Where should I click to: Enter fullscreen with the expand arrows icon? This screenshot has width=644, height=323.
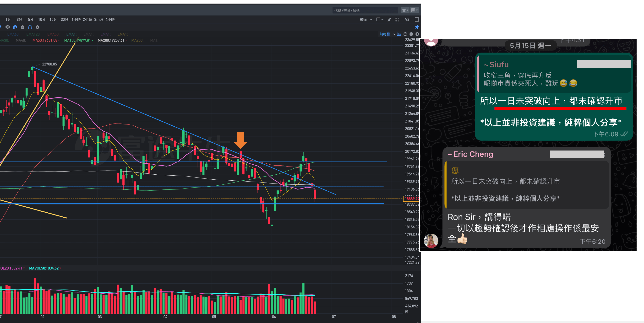coord(397,20)
